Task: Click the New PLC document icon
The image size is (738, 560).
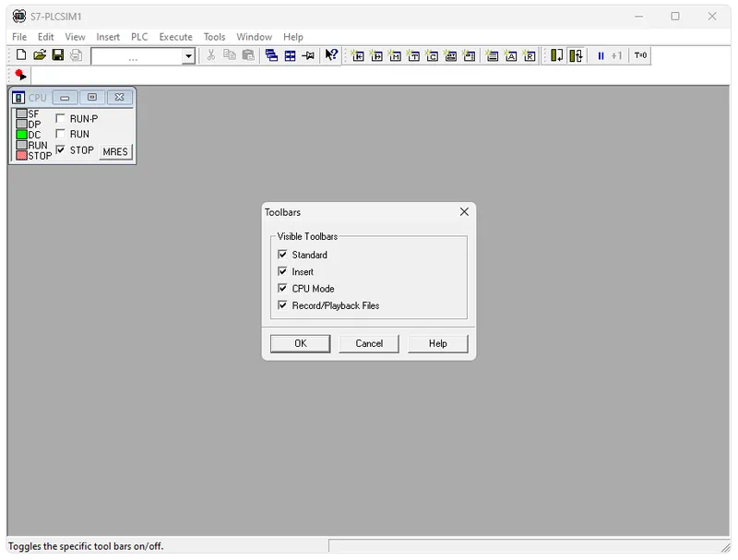Action: click(20, 55)
